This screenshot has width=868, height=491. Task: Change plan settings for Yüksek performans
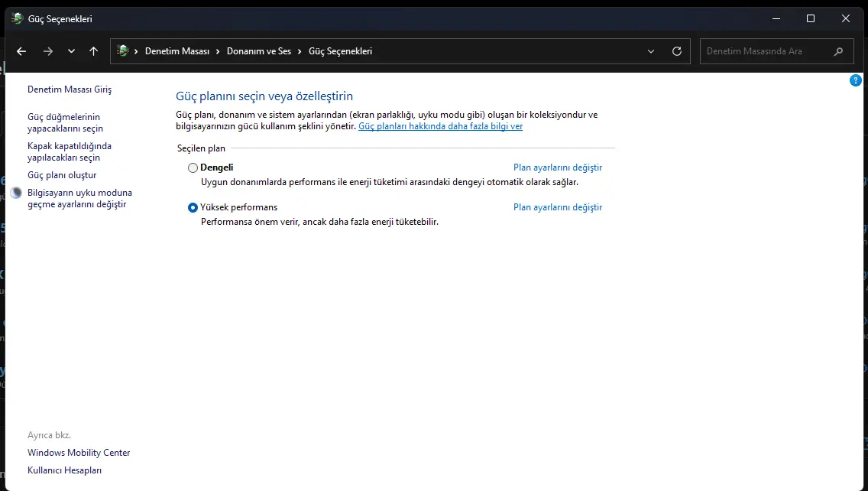pyautogui.click(x=558, y=207)
